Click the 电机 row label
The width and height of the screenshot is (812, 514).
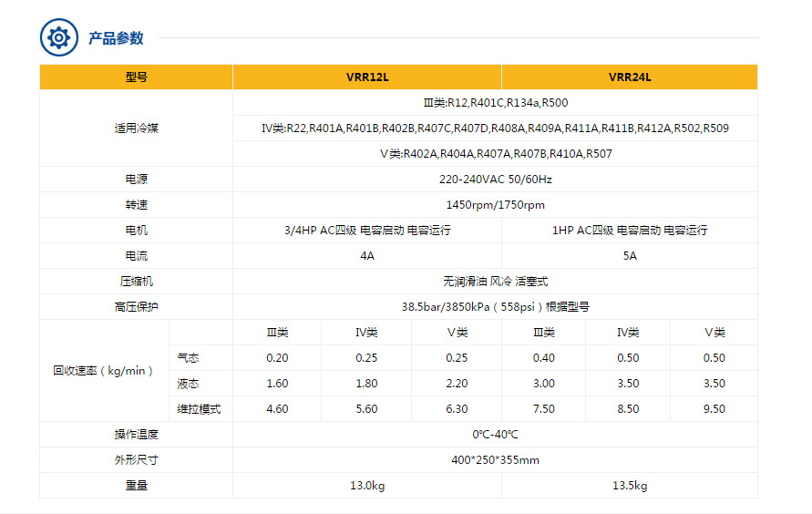(x=136, y=231)
